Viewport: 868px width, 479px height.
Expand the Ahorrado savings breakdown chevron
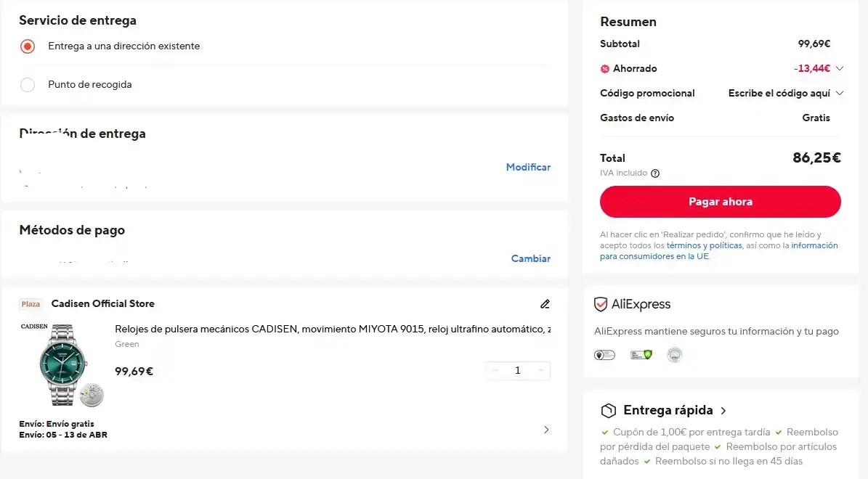[x=840, y=69]
